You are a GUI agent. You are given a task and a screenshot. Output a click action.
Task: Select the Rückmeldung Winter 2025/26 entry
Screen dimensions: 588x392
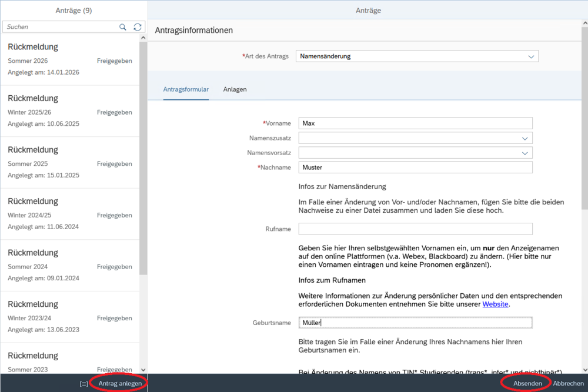tap(70, 111)
